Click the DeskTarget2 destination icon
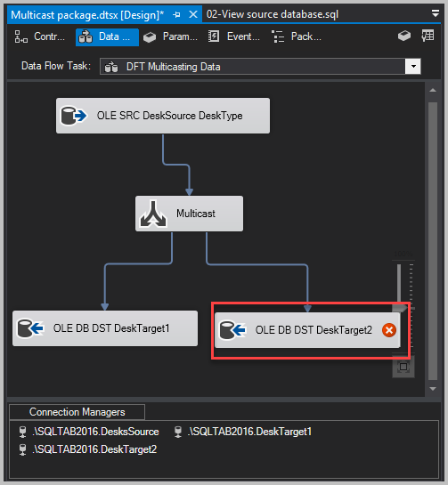The height and width of the screenshot is (485, 448). (232, 330)
